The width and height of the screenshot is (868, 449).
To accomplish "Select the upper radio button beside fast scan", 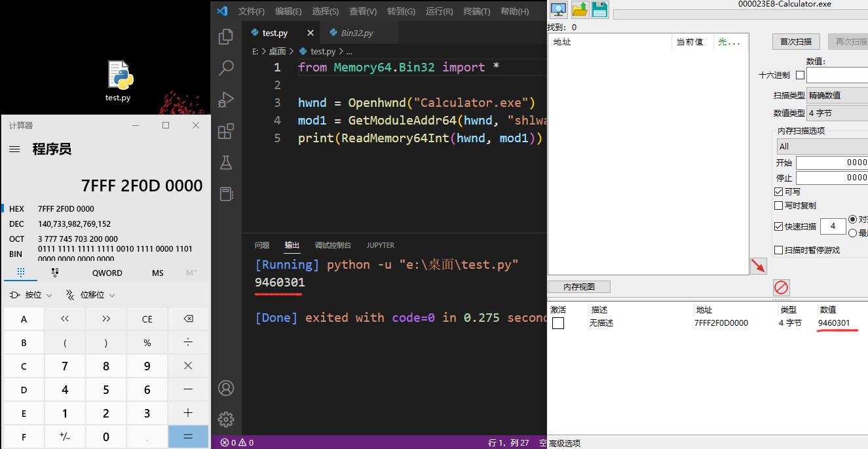I will coord(852,219).
